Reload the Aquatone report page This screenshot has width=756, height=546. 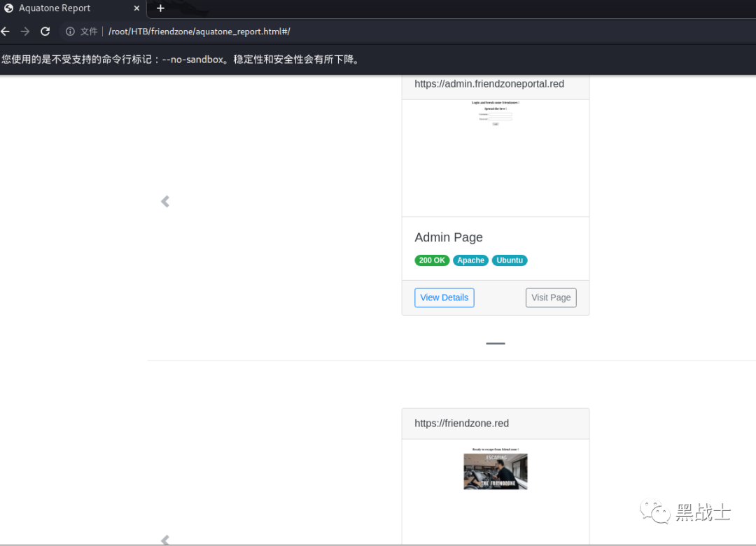45,31
